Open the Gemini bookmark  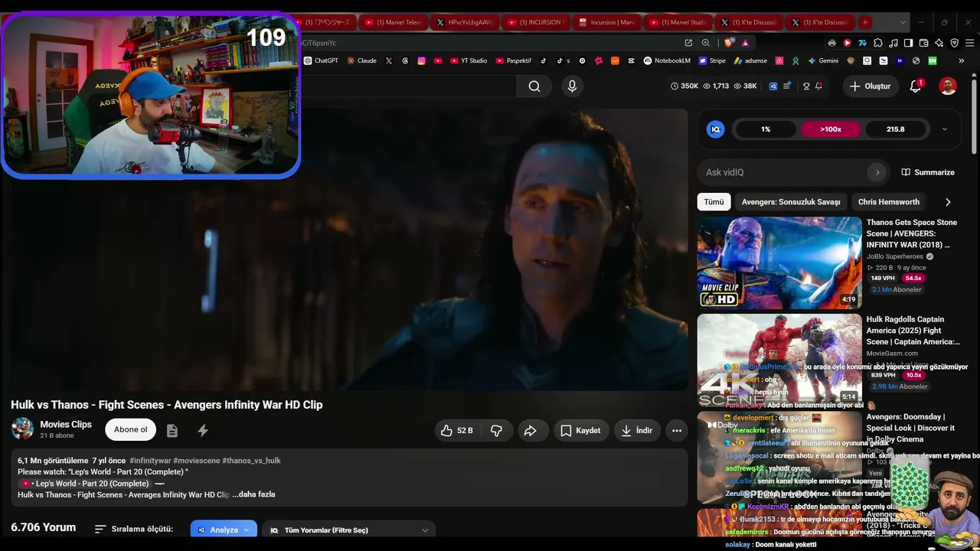[x=823, y=60]
